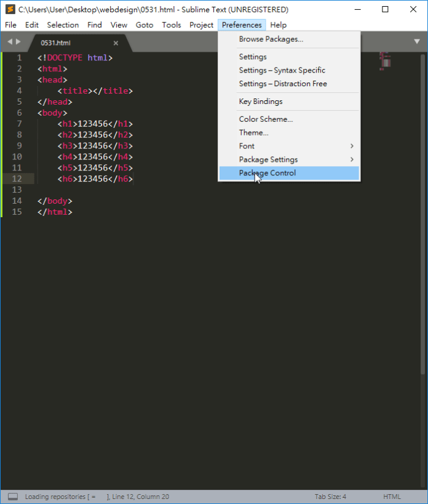Image resolution: width=428 pixels, height=504 pixels.
Task: Click the Sublime Text app icon in title bar
Action: click(9, 9)
